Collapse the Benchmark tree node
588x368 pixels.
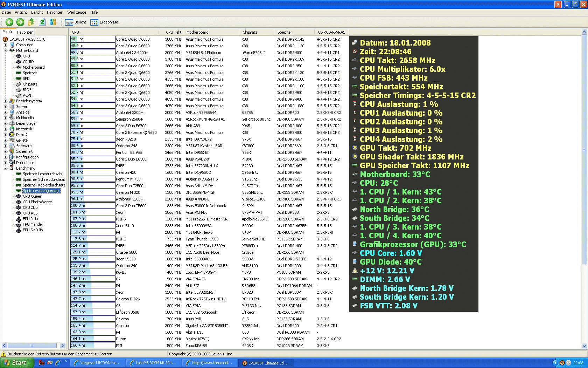point(5,168)
